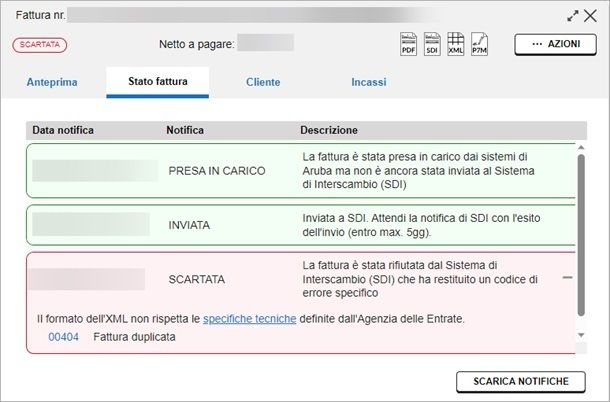The image size is (610, 402).
Task: Click the Netto a pagare label
Action: (197, 44)
